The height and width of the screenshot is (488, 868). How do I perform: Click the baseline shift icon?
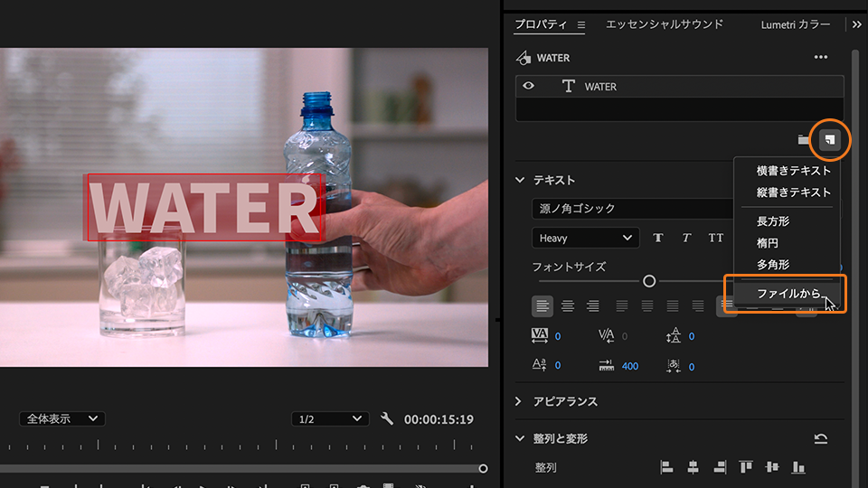point(539,365)
